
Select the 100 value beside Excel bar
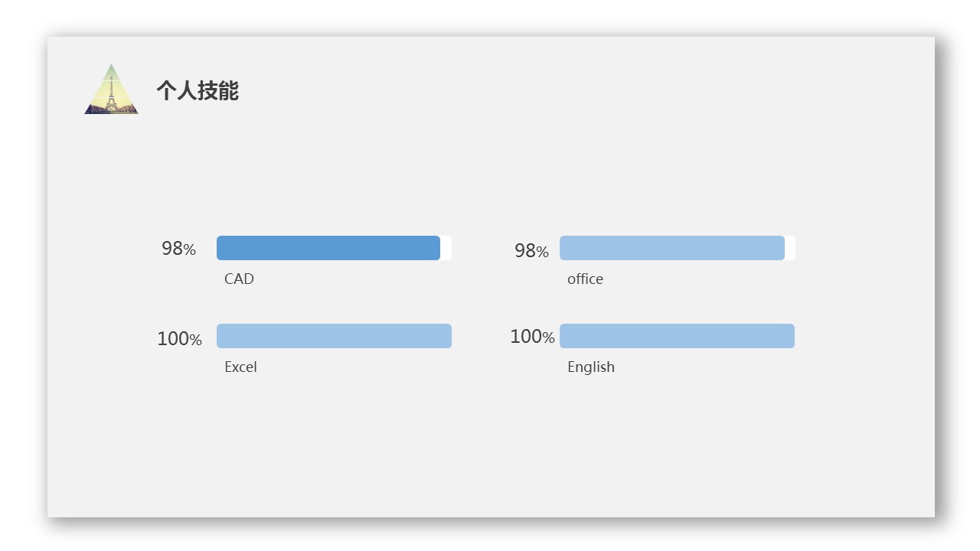click(173, 339)
